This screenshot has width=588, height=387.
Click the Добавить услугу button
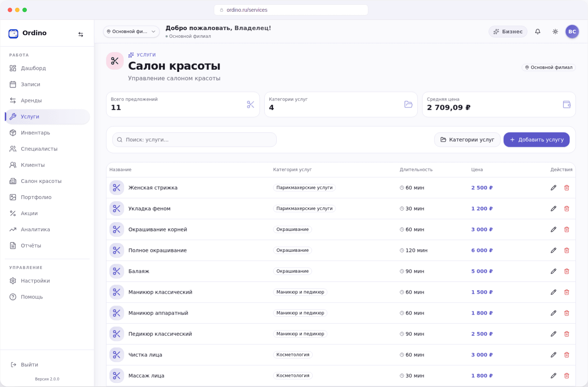click(x=537, y=140)
